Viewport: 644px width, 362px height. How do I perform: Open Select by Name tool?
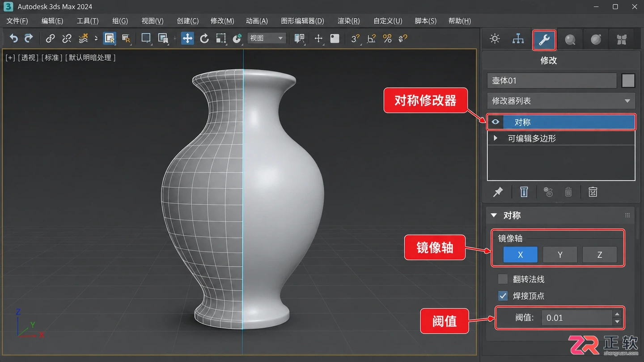[x=126, y=38]
